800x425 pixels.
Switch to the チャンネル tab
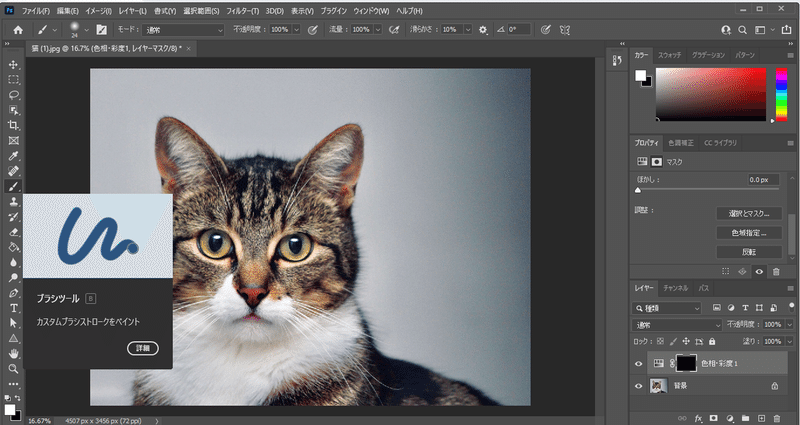pyautogui.click(x=676, y=288)
